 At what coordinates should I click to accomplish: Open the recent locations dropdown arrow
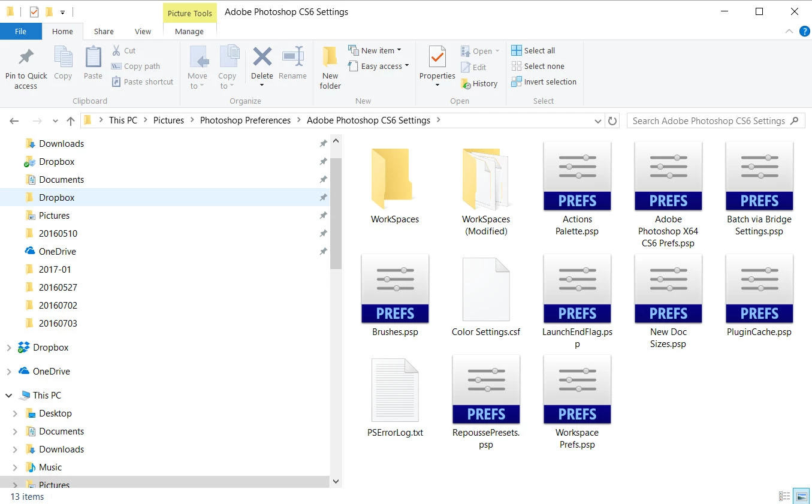pos(55,121)
